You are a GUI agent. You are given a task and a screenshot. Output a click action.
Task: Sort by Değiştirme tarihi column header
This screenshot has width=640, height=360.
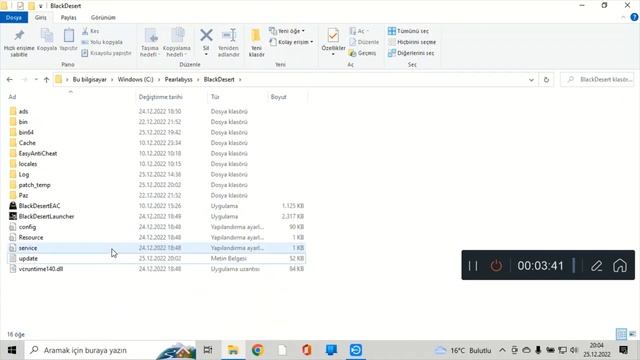tap(160, 97)
